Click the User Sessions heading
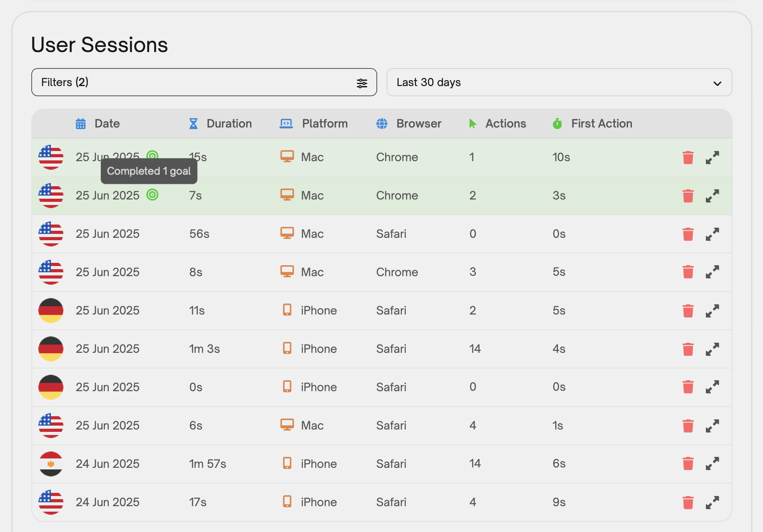 pyautogui.click(x=99, y=45)
